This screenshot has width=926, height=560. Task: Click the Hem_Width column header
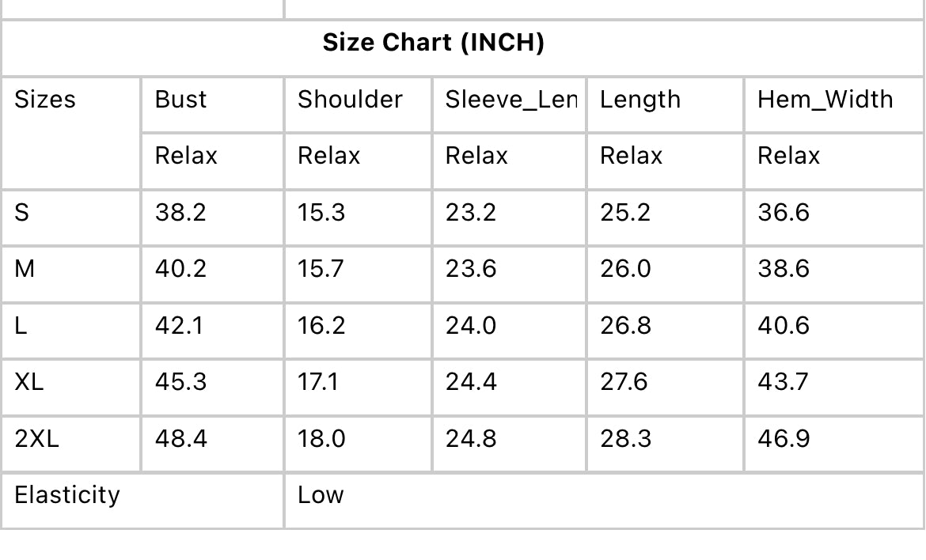[x=825, y=100]
